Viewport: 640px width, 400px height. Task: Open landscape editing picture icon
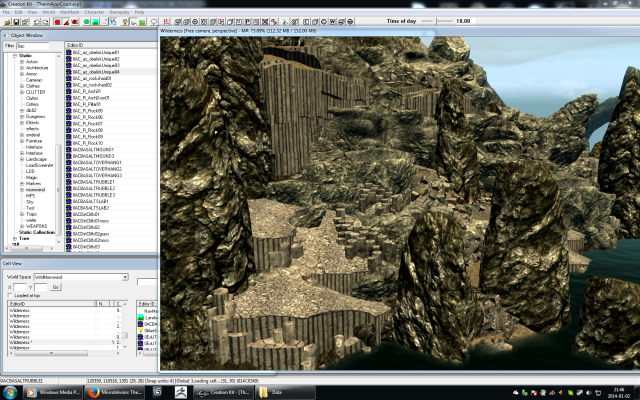95,21
